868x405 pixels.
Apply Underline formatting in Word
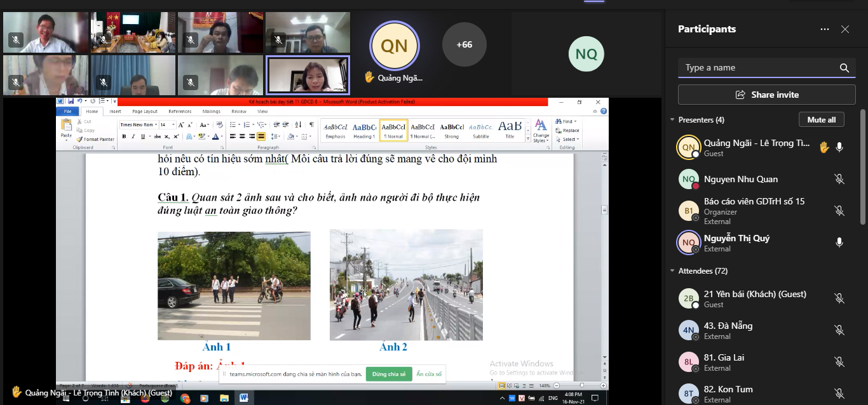tap(142, 136)
